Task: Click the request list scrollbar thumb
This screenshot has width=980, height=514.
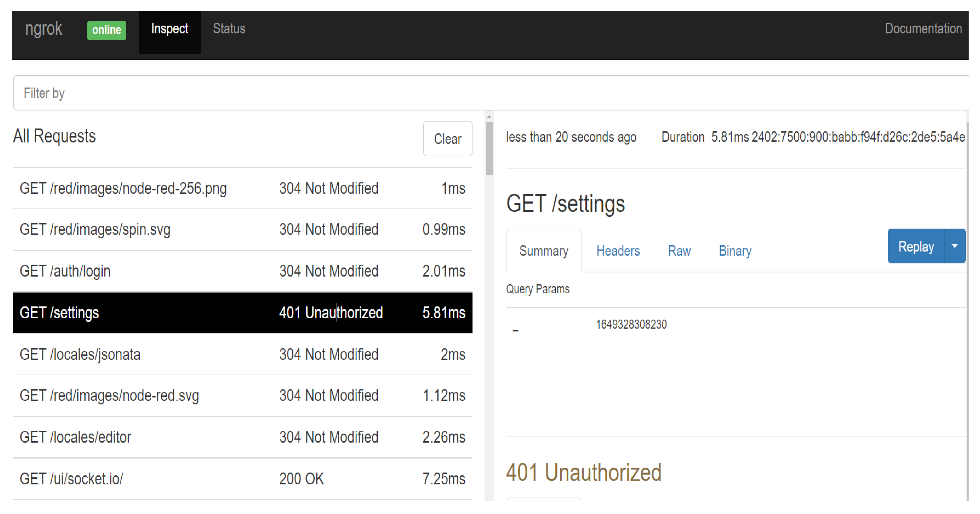Action: click(489, 148)
